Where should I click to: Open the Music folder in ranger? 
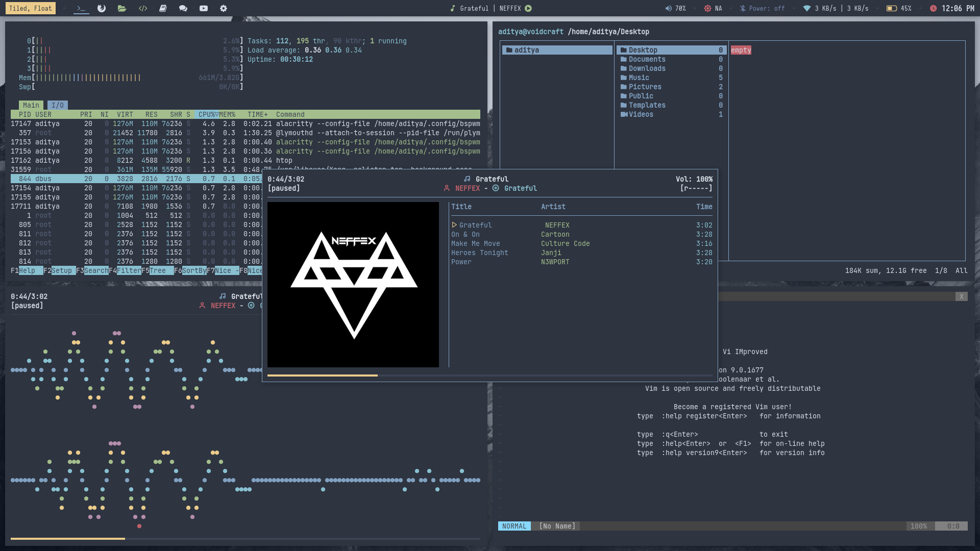click(x=639, y=78)
